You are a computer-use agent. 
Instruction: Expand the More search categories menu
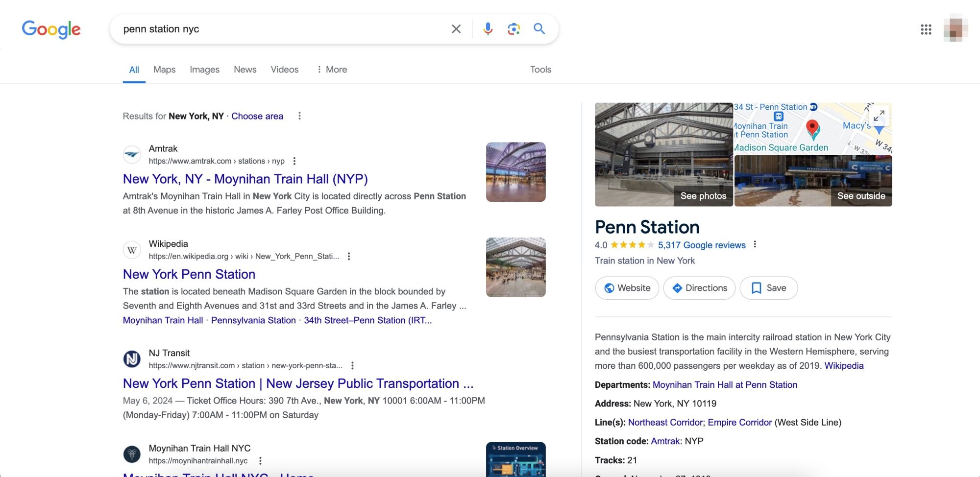pyautogui.click(x=333, y=69)
